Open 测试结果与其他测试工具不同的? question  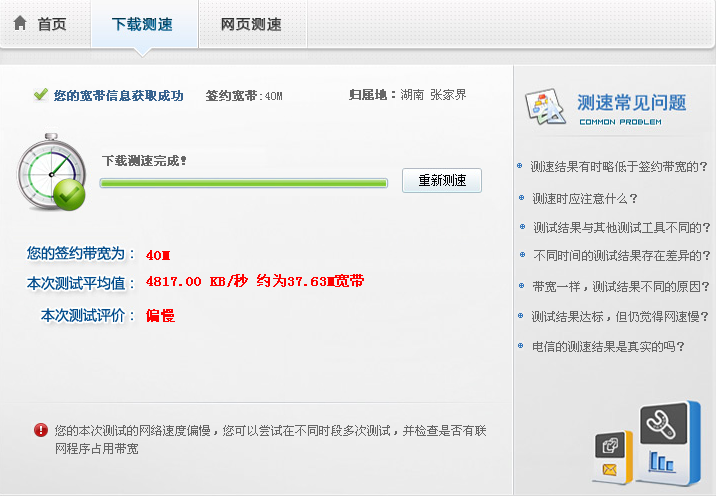[621, 227]
